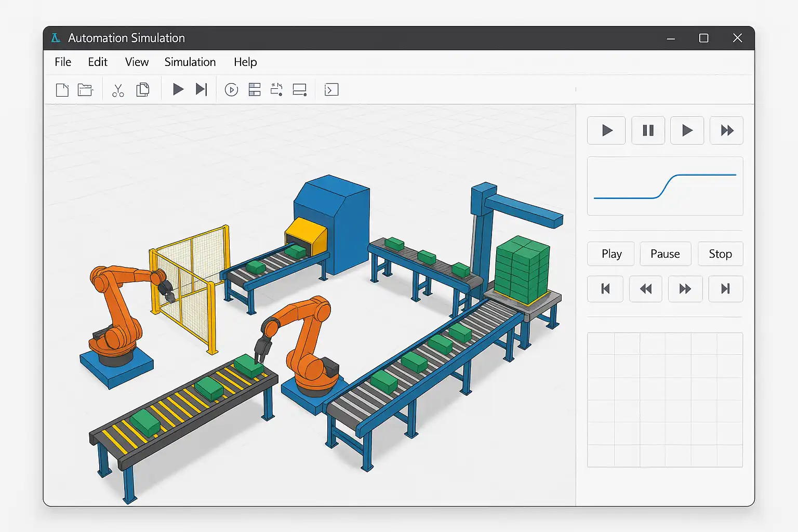Click the Pause text button
The width and height of the screenshot is (798, 532).
point(665,254)
